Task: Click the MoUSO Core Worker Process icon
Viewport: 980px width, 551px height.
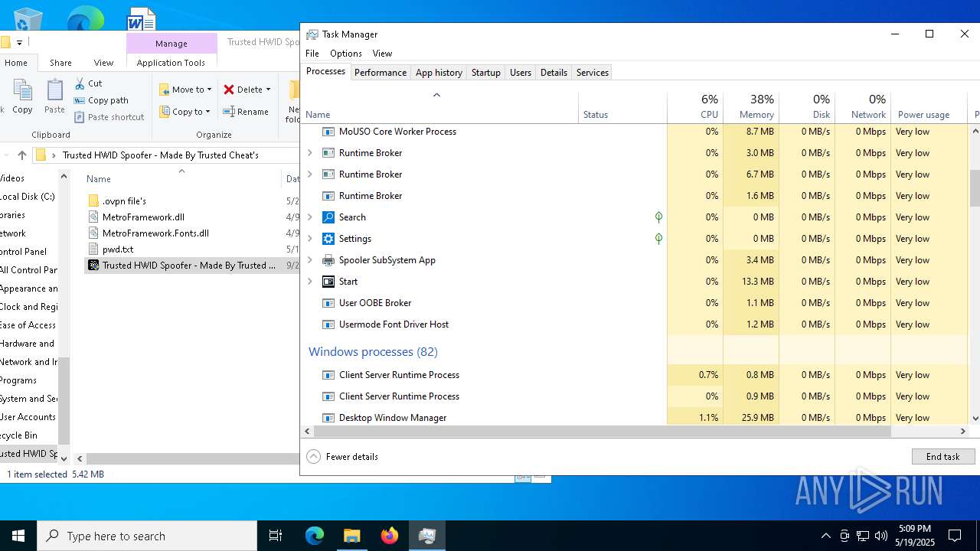Action: click(328, 132)
